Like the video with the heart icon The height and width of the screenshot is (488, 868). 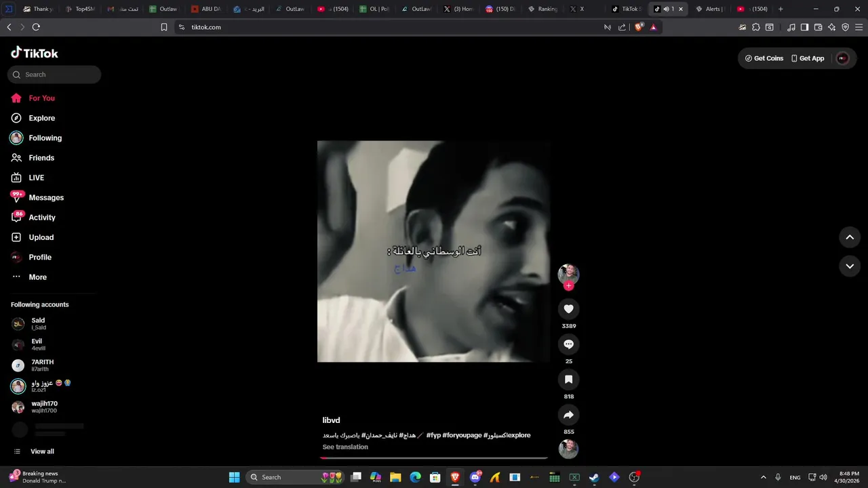(x=568, y=309)
